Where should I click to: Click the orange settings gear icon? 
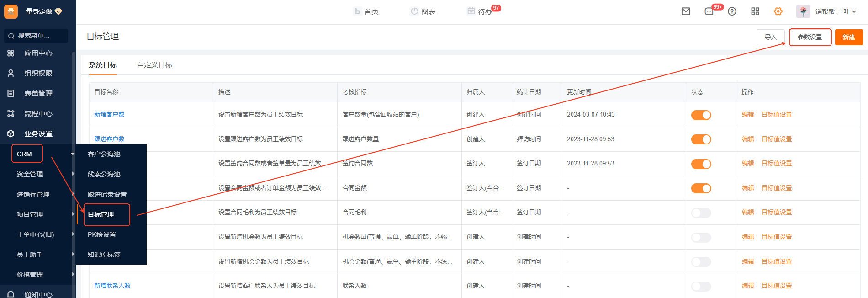click(778, 11)
